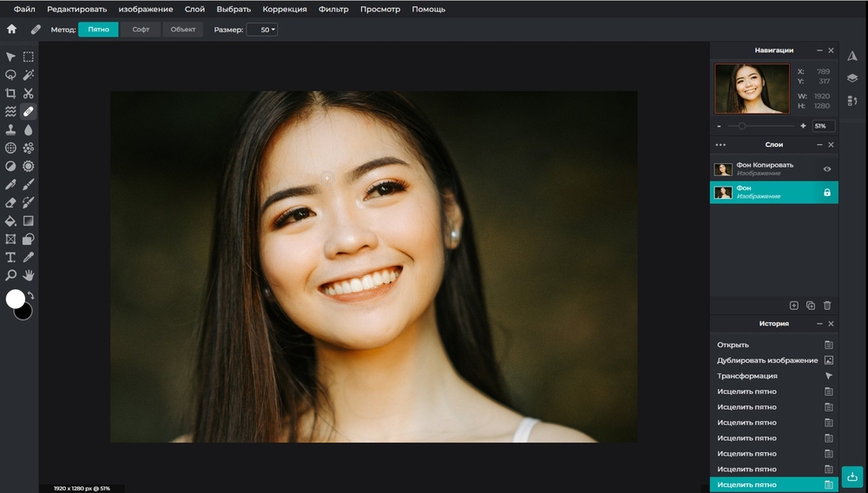Collapse the История panel

coord(819,324)
